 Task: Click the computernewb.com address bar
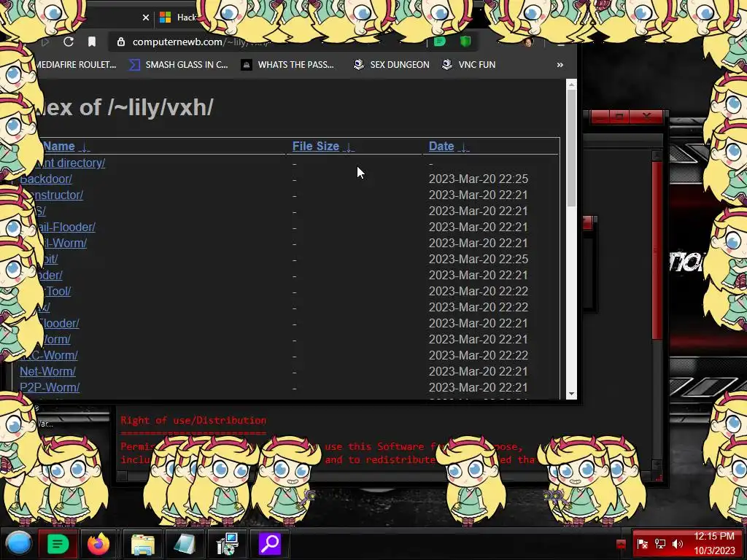point(267,42)
